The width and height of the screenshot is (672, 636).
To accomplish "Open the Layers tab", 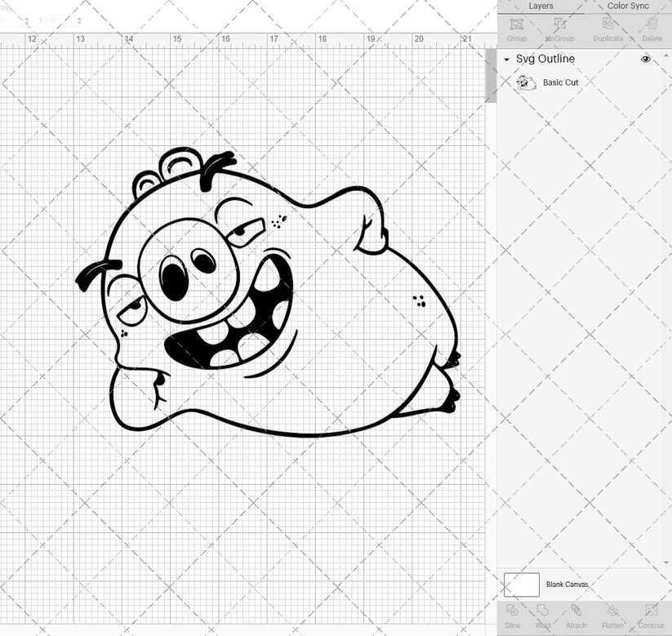I will (x=541, y=6).
